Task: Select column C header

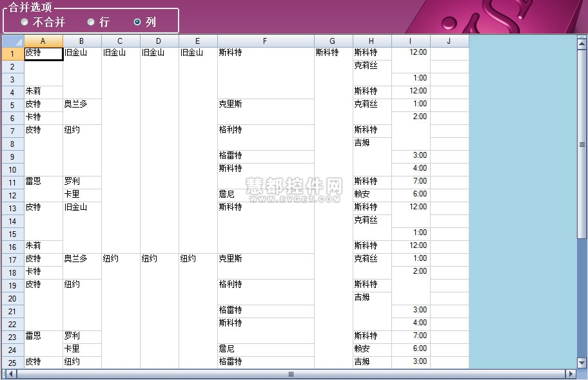Action: (x=121, y=41)
